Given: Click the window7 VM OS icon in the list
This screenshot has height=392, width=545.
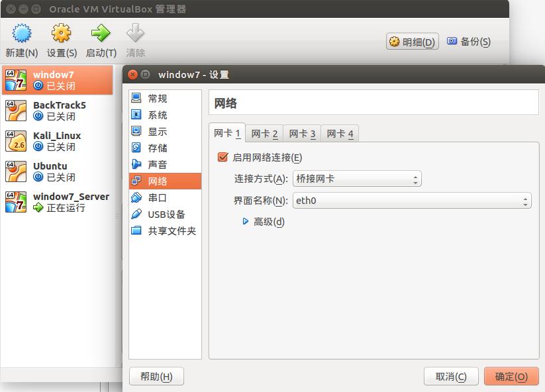Looking at the screenshot, I should click(x=16, y=80).
